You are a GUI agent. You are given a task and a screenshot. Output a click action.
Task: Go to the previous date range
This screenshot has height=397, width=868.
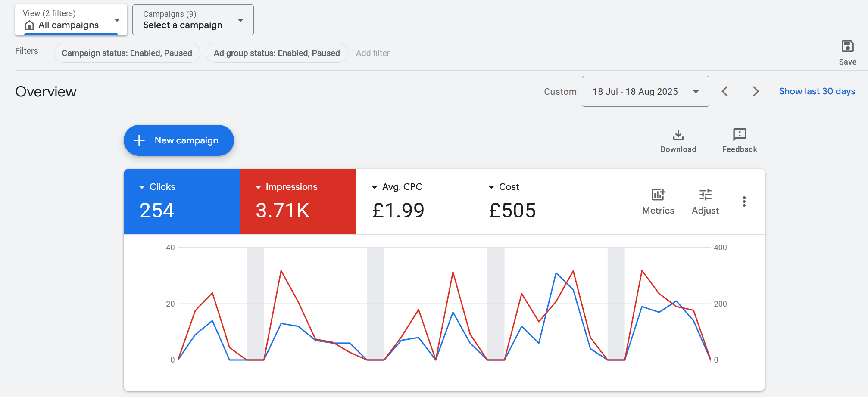[725, 91]
